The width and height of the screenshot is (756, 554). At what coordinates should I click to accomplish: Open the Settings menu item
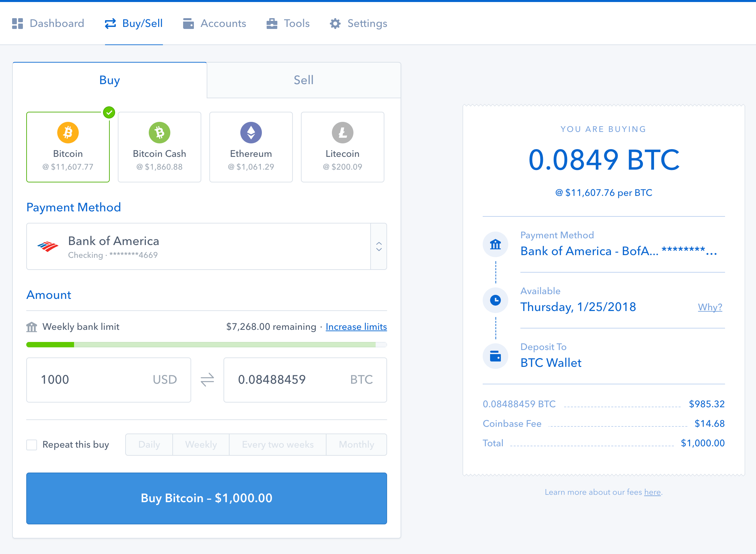tap(358, 24)
